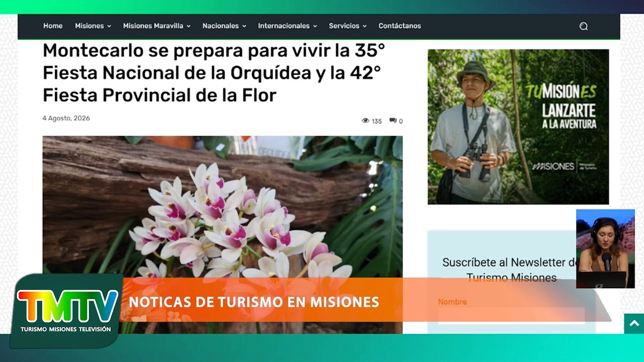Image resolution: width=644 pixels, height=362 pixels.
Task: Click the article headline about Montecarlo
Action: (x=214, y=72)
